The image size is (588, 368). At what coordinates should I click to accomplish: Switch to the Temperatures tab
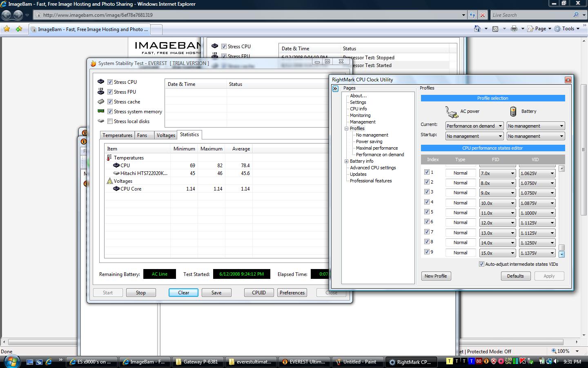(x=117, y=135)
